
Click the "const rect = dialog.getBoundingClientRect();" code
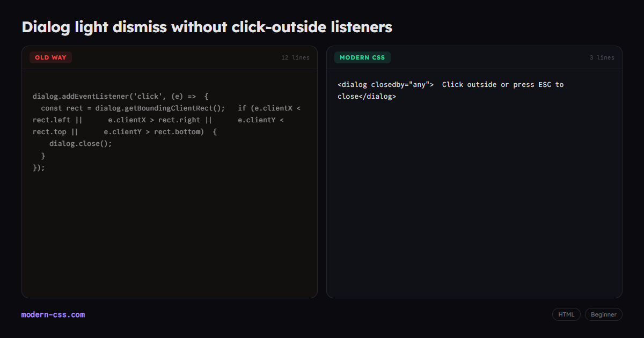(133, 108)
